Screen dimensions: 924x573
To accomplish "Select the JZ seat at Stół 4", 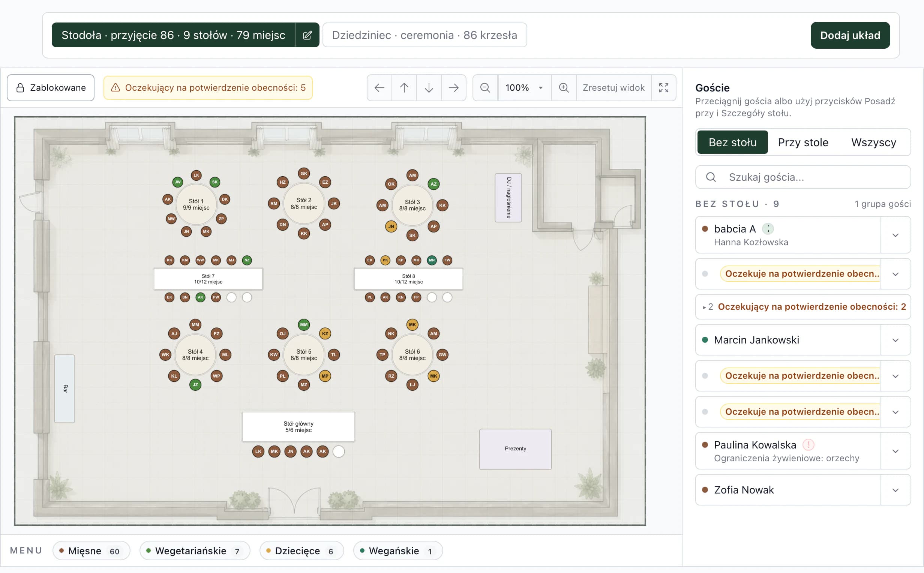I will [x=195, y=385].
